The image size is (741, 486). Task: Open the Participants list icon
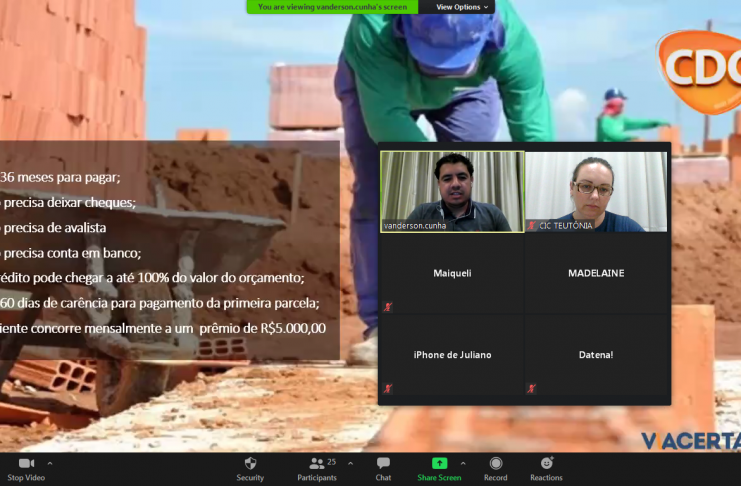coord(317,463)
